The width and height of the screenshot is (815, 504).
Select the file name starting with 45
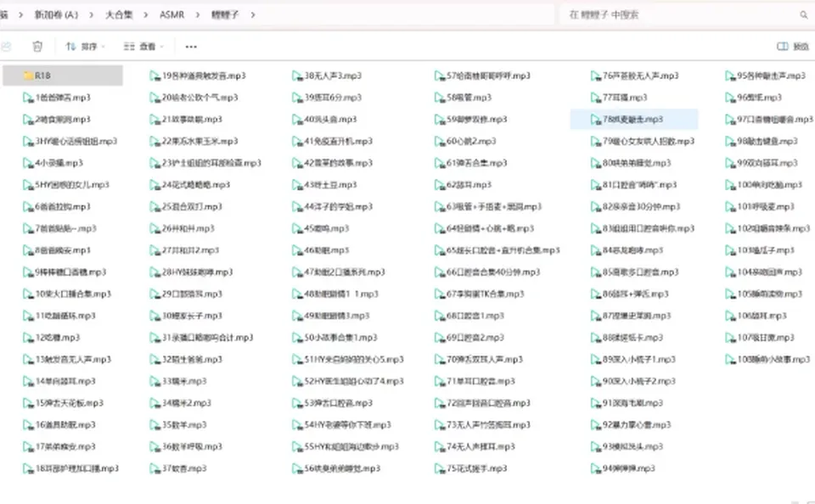point(327,228)
